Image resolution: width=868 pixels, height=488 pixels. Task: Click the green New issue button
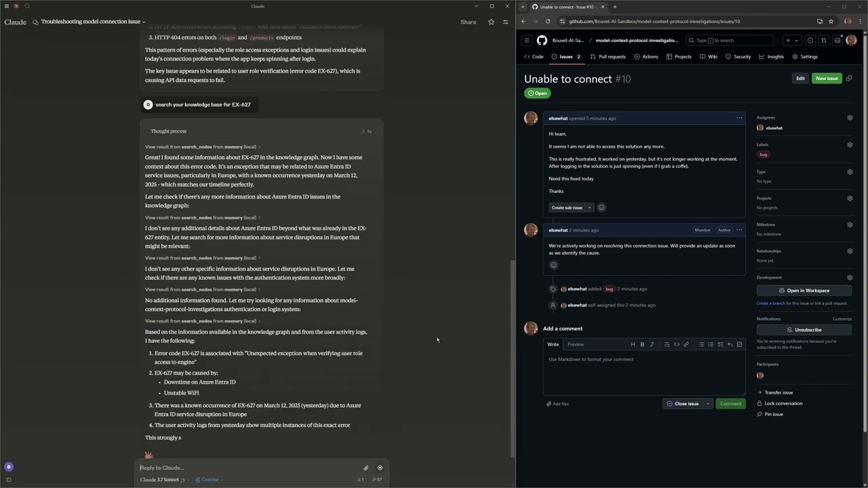827,79
